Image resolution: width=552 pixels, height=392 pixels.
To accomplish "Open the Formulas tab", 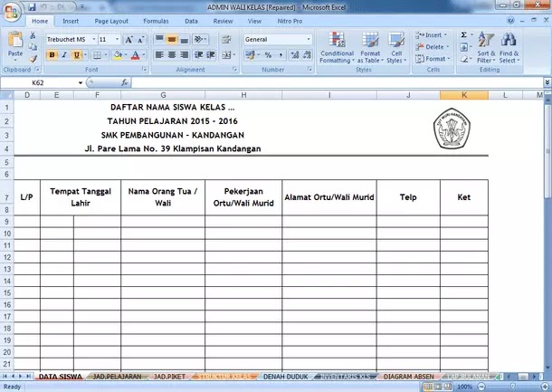I will tap(156, 21).
